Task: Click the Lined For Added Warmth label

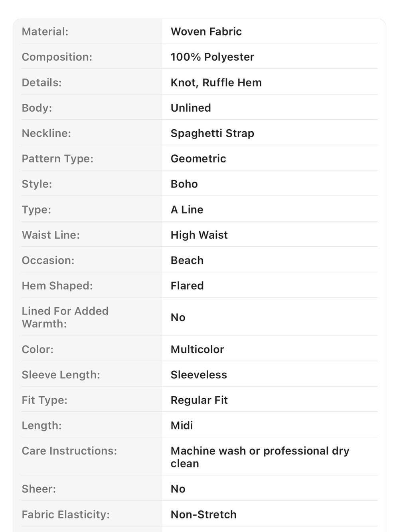Action: (65, 317)
